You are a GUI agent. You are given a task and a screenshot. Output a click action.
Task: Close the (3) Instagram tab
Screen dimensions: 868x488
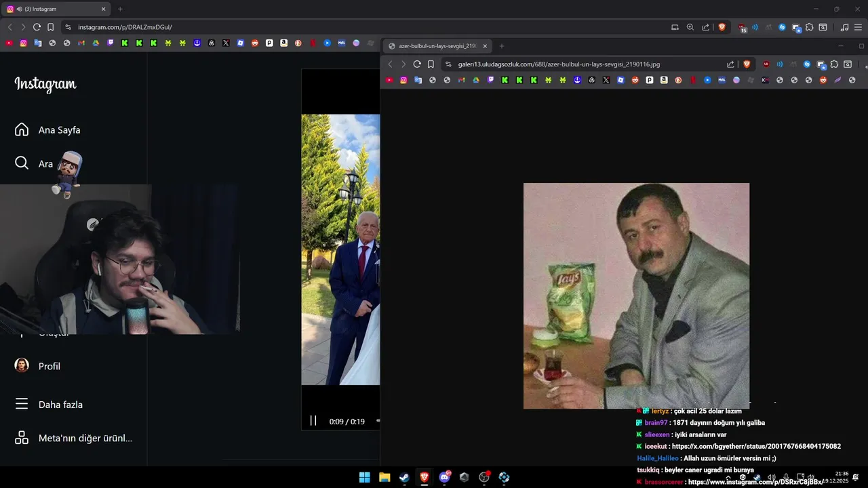[x=104, y=9]
